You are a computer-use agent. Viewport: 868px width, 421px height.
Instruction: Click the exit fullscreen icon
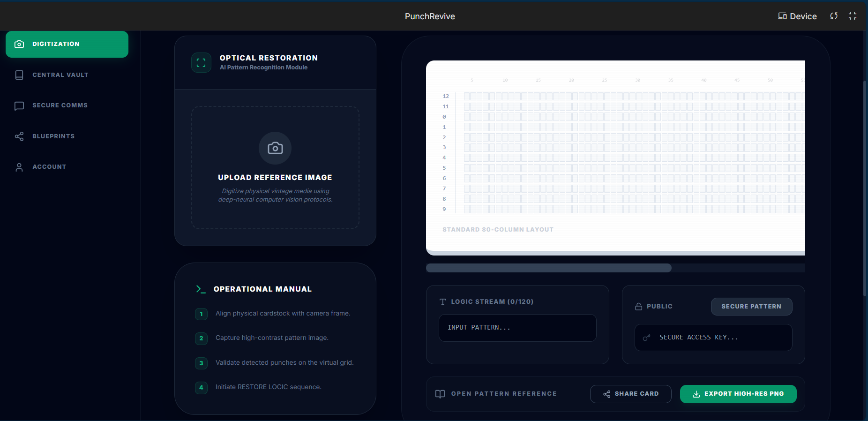[x=853, y=16]
